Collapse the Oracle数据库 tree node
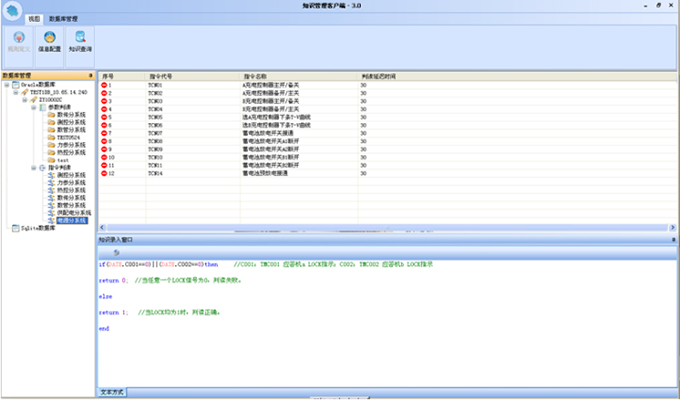The image size is (680, 400). [x=7, y=85]
